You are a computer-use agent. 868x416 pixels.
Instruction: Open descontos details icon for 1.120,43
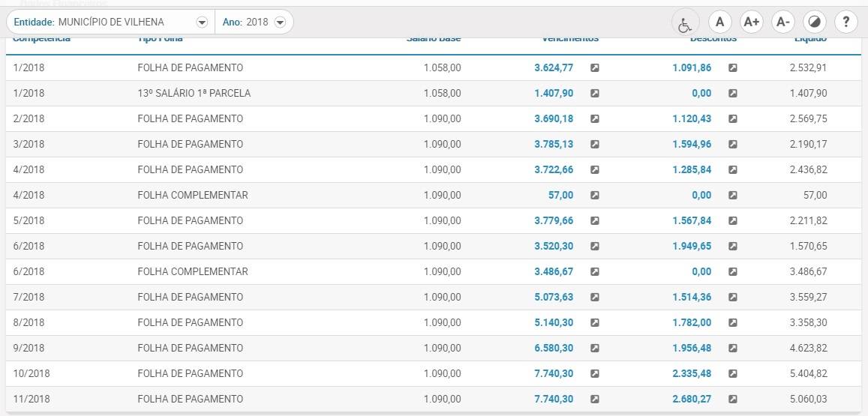(x=732, y=119)
